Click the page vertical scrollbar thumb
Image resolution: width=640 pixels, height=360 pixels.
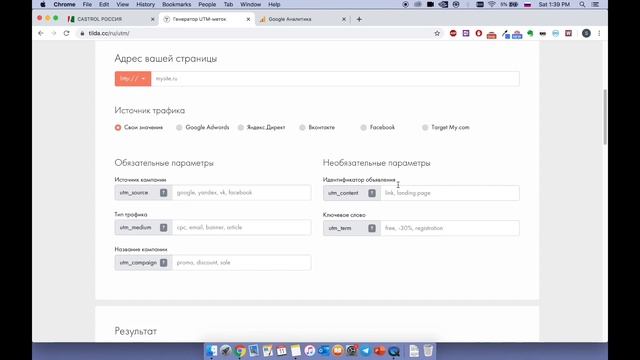604,117
